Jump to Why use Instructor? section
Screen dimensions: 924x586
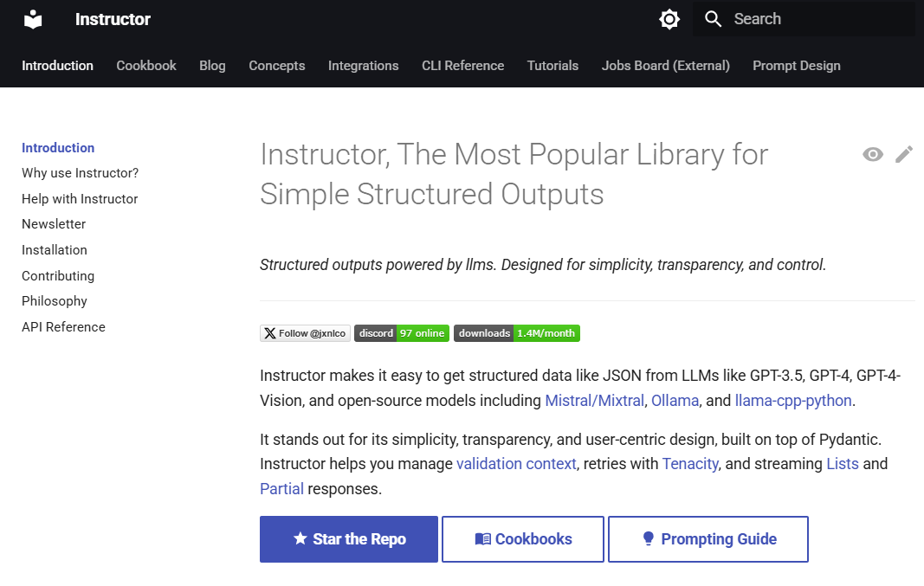pos(81,173)
